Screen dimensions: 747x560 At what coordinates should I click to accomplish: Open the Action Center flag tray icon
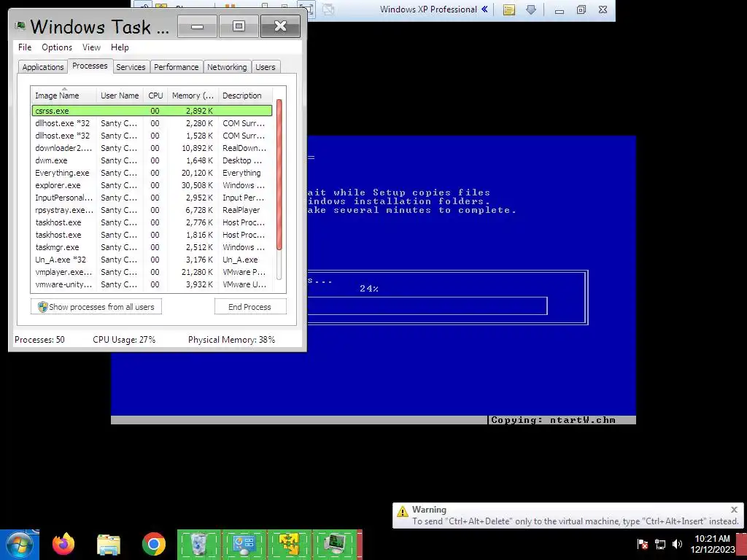click(642, 544)
